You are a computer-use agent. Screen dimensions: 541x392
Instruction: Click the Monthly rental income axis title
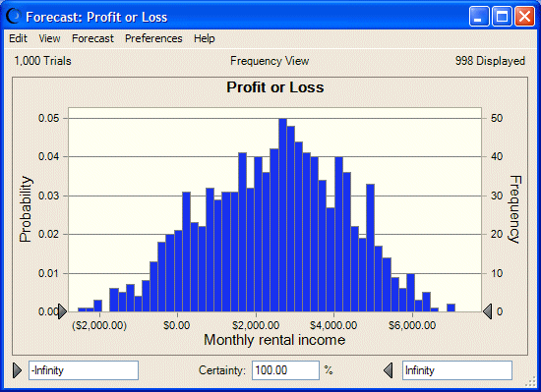[x=274, y=340]
